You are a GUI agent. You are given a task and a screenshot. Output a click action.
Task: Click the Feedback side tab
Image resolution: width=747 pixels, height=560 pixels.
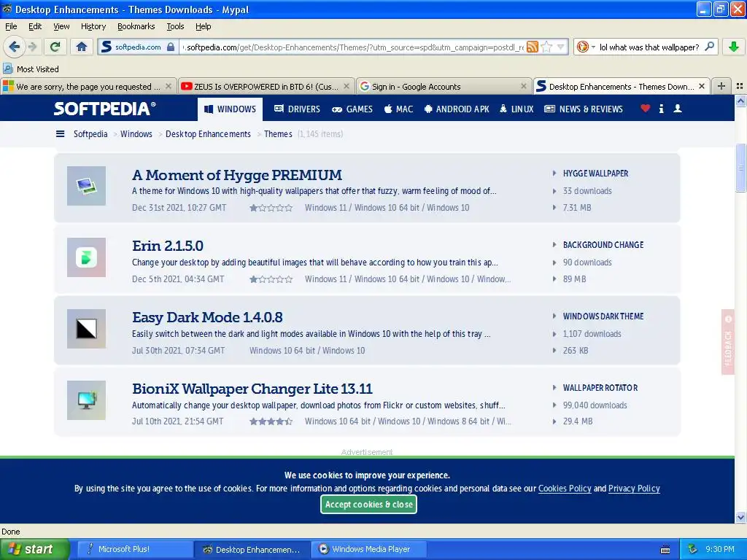coord(728,342)
